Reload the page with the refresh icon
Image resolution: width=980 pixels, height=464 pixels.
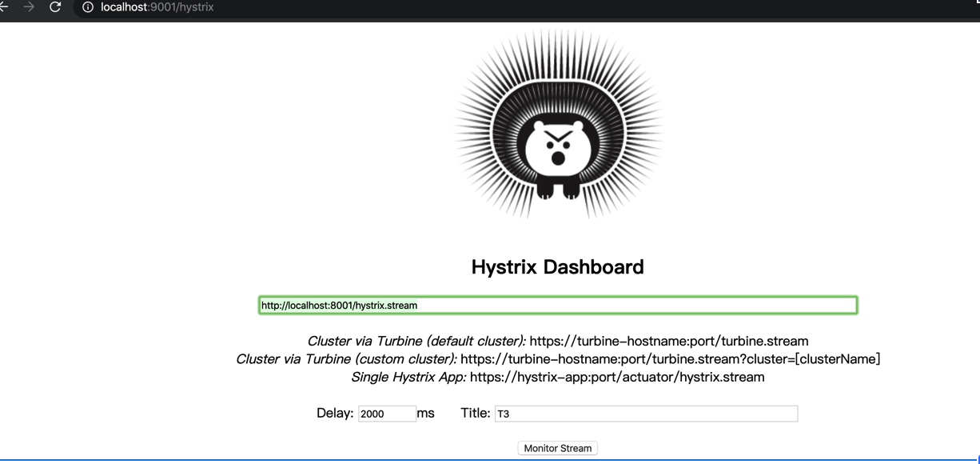[x=55, y=7]
